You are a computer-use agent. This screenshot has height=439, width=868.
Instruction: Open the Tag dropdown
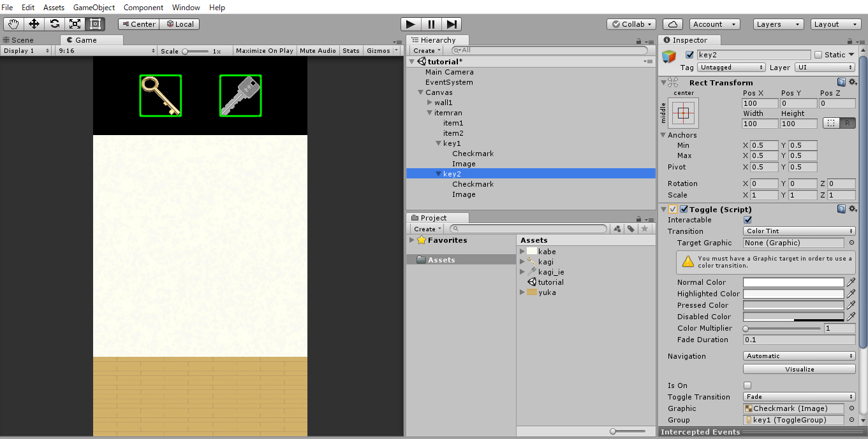click(x=732, y=67)
